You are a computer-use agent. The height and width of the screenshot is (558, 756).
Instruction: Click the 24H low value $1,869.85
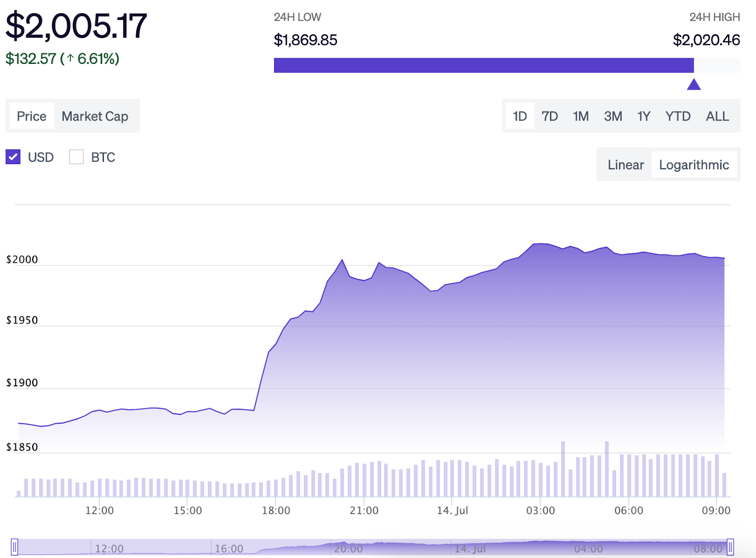pos(306,40)
